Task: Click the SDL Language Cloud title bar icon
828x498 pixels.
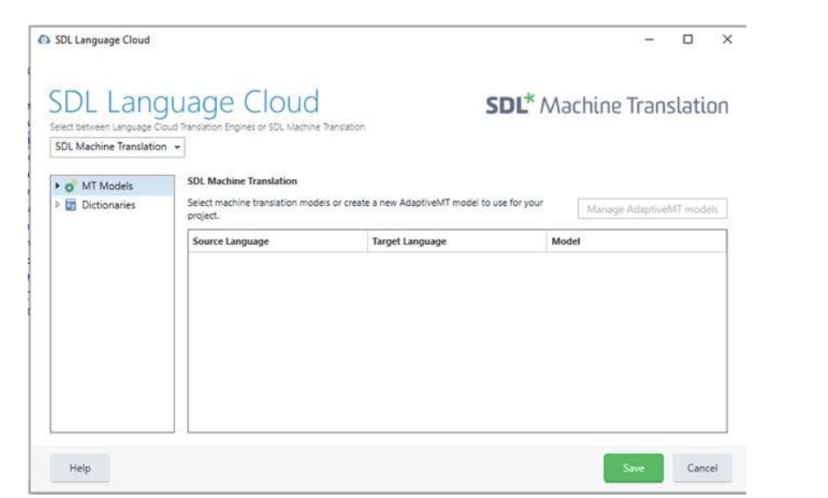Action: [44, 40]
